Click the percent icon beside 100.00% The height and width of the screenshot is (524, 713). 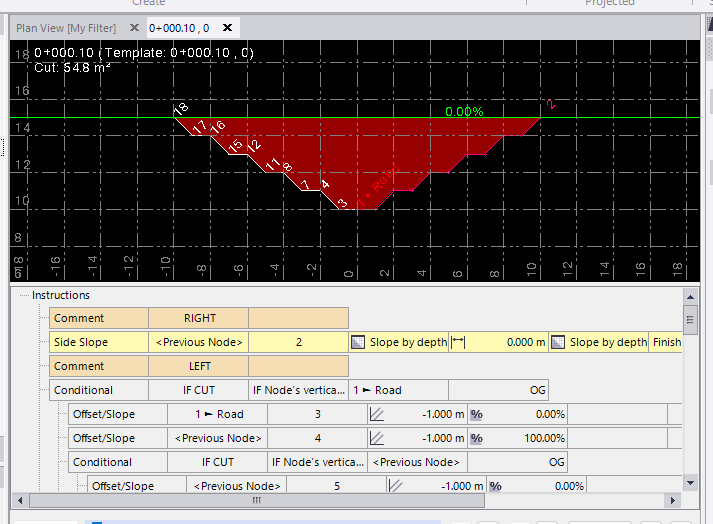477,438
